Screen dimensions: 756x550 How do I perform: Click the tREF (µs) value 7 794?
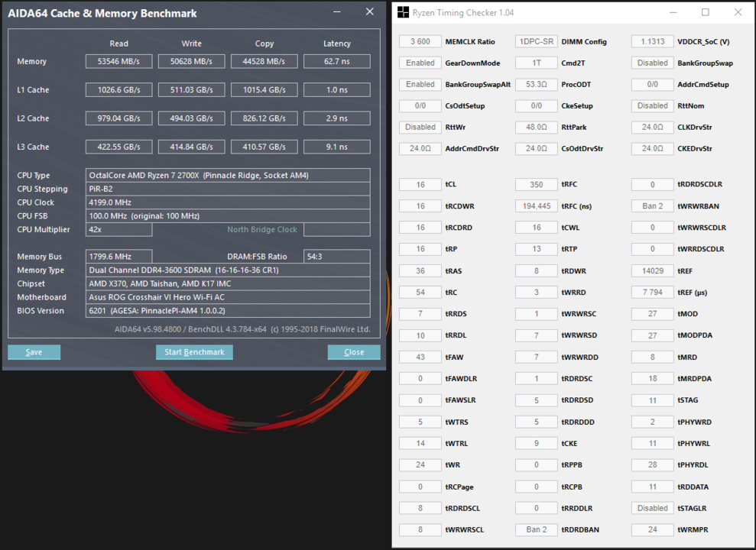point(652,293)
